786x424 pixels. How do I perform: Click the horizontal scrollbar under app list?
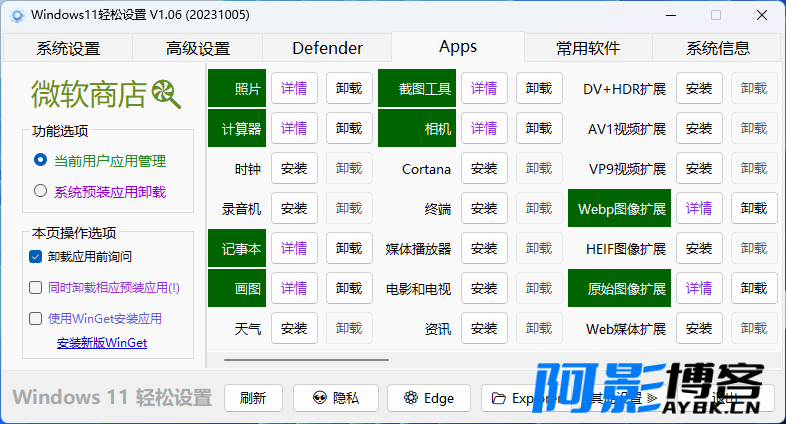(x=306, y=359)
